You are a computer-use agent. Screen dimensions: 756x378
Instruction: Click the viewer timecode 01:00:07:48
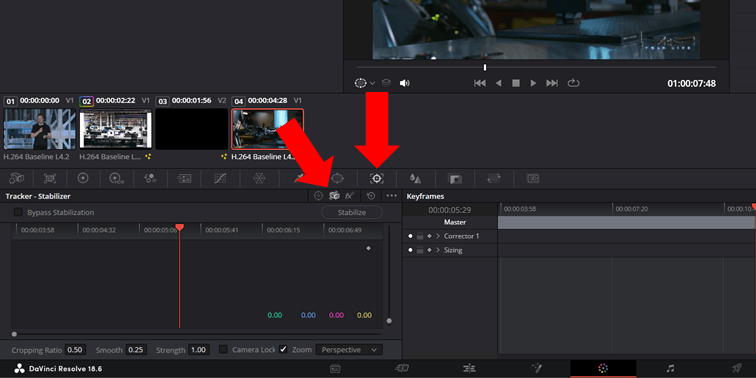point(691,83)
